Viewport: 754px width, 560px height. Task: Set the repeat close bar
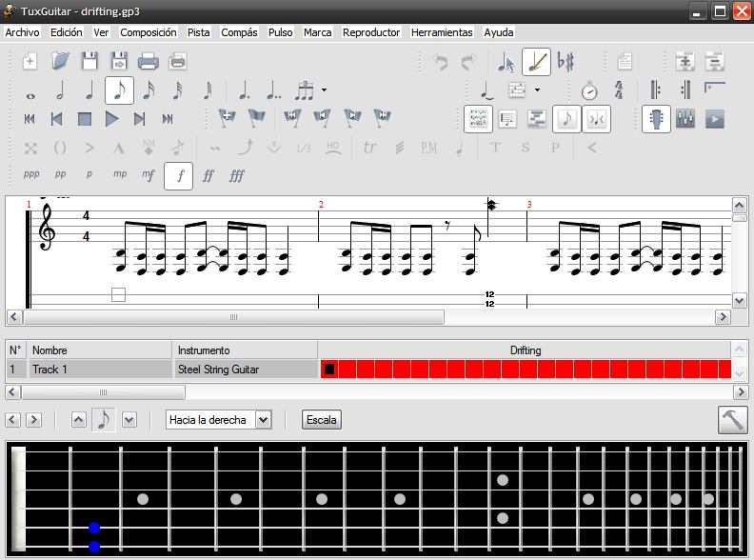685,90
